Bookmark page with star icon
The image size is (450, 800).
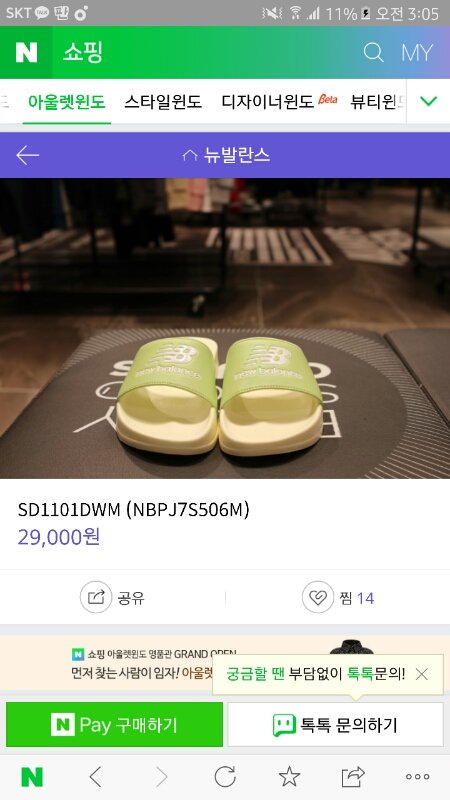(289, 777)
